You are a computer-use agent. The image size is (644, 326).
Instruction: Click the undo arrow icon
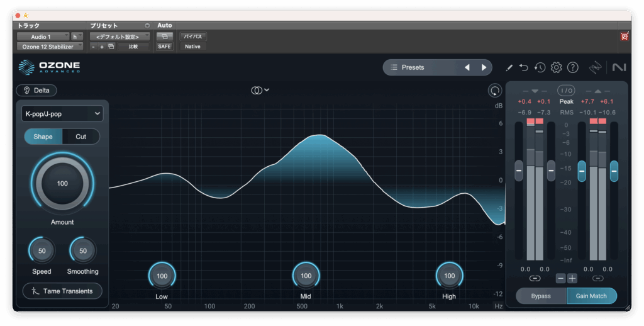coord(524,67)
